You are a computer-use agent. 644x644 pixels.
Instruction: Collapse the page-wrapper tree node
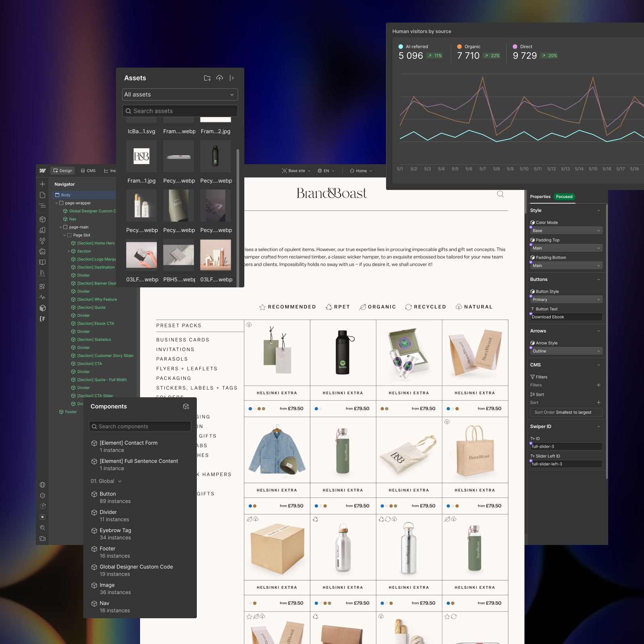point(56,203)
